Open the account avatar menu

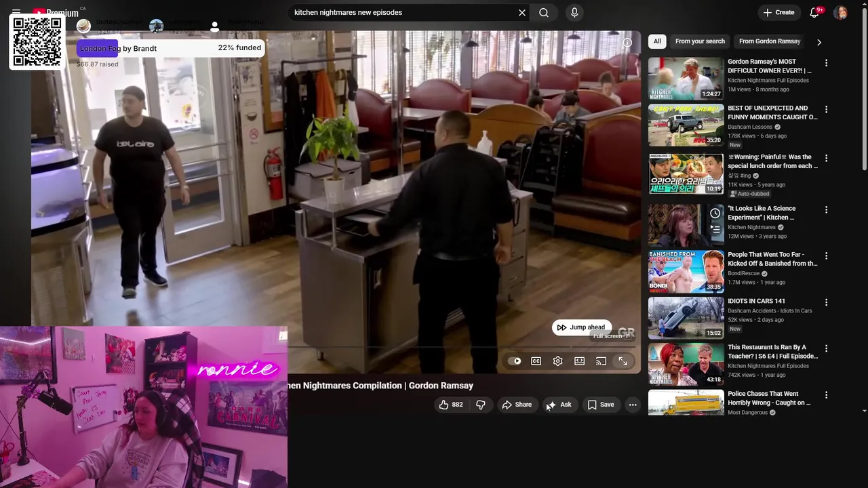(840, 12)
